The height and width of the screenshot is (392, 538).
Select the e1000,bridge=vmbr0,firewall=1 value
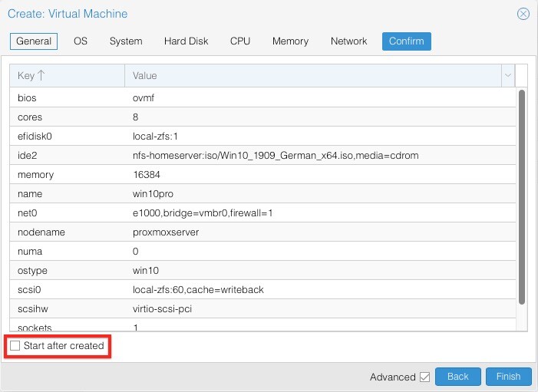coord(203,213)
